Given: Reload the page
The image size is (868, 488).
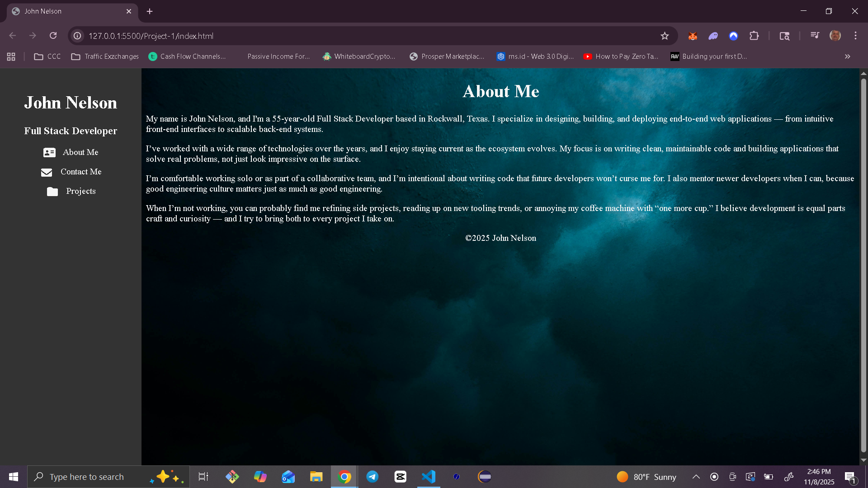Looking at the screenshot, I should (x=53, y=36).
